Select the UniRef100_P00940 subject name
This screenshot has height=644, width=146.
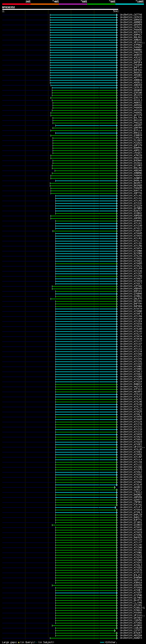coord(131,613)
